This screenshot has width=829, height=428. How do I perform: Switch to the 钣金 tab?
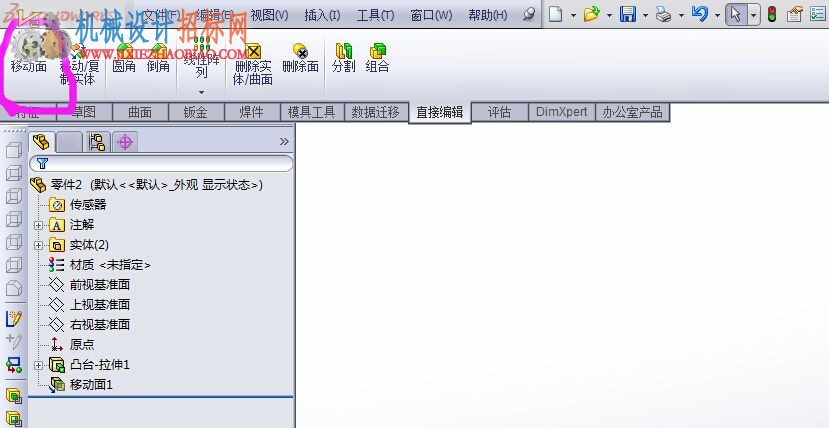(196, 113)
